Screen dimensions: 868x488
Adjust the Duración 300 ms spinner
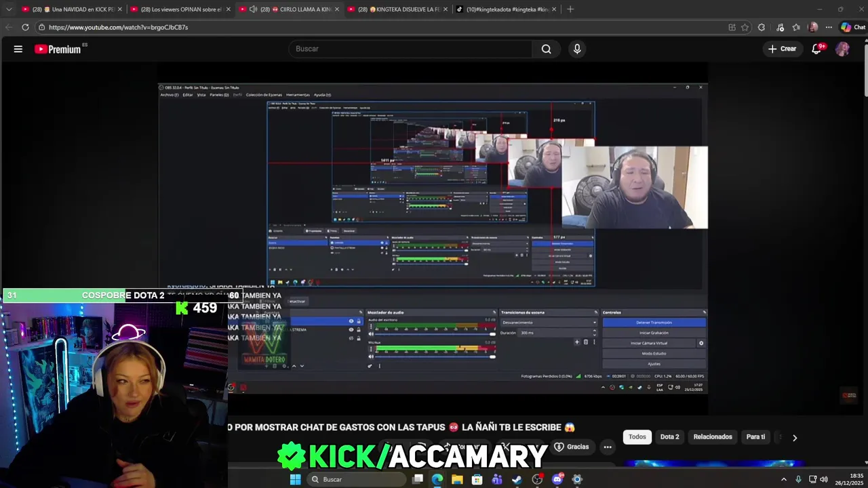tap(558, 333)
